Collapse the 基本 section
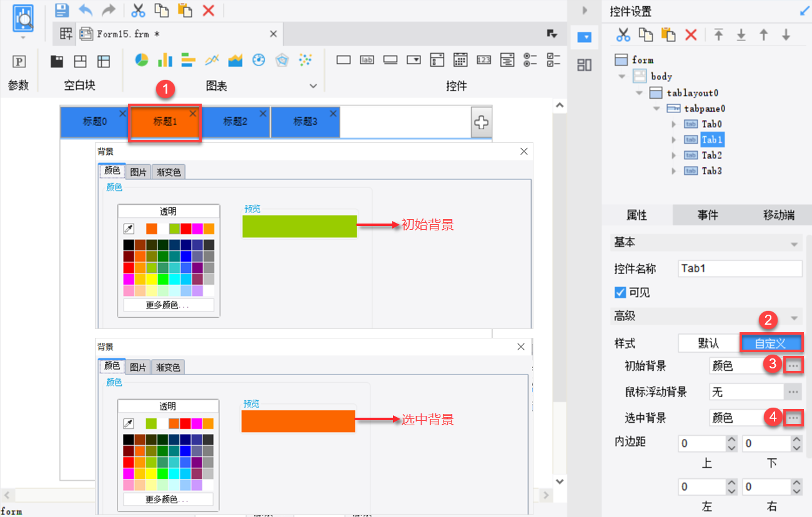This screenshot has width=812, height=517. coord(795,244)
